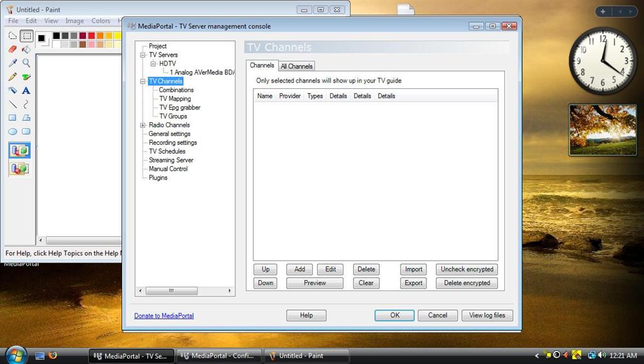The image size is (644, 364).
Task: Open Manual Control in the tree
Action: pos(168,169)
